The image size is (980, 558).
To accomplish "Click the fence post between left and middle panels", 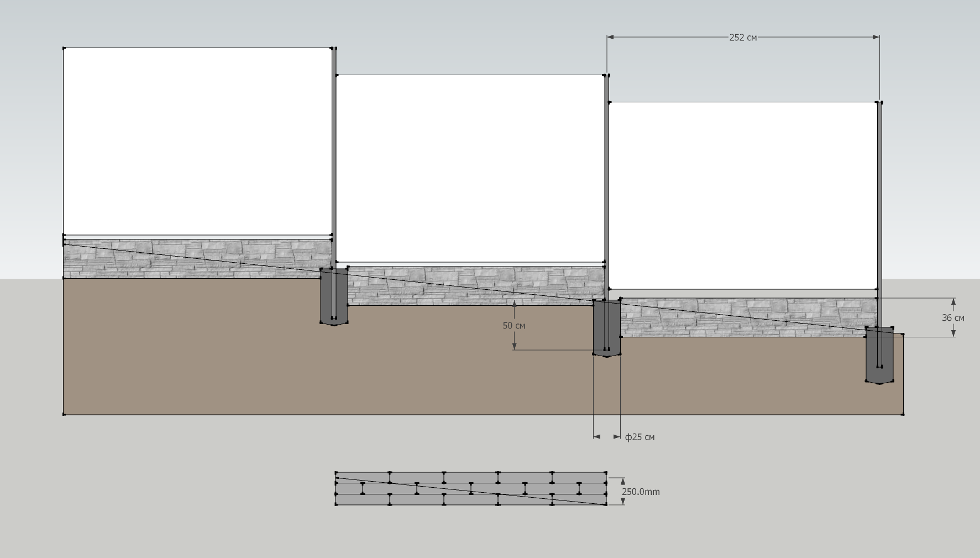I will [x=334, y=155].
